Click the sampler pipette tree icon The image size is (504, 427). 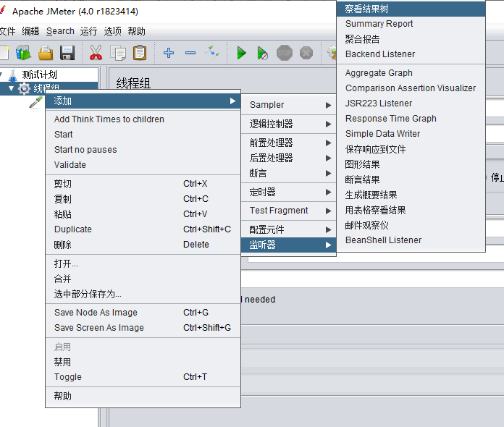(35, 102)
